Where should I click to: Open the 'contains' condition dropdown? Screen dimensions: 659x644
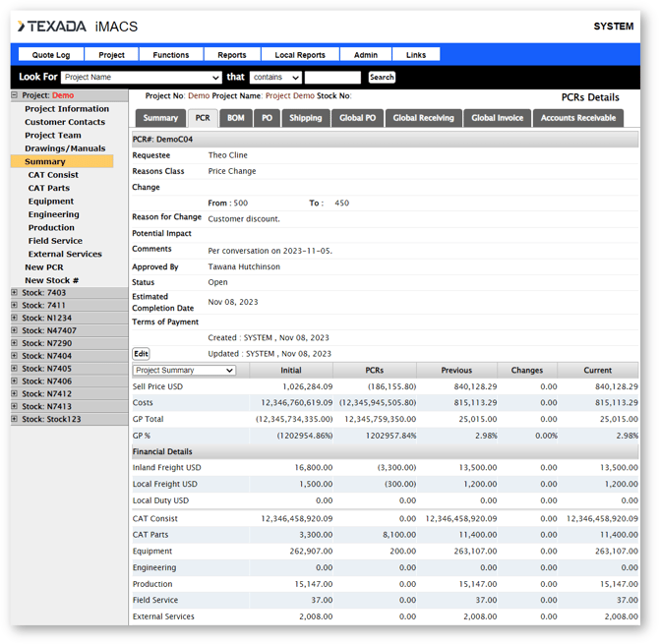point(275,78)
